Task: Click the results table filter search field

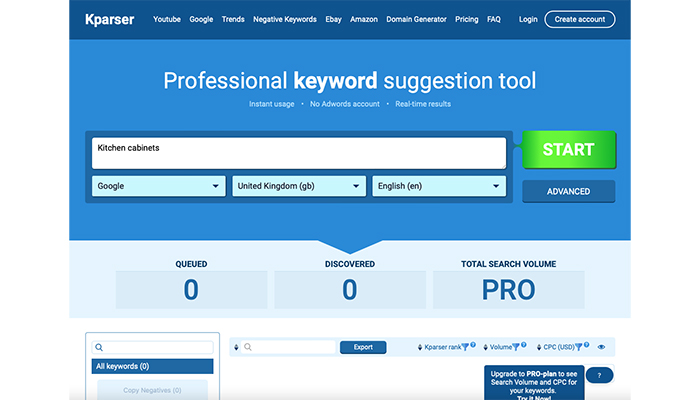Action: pos(288,347)
